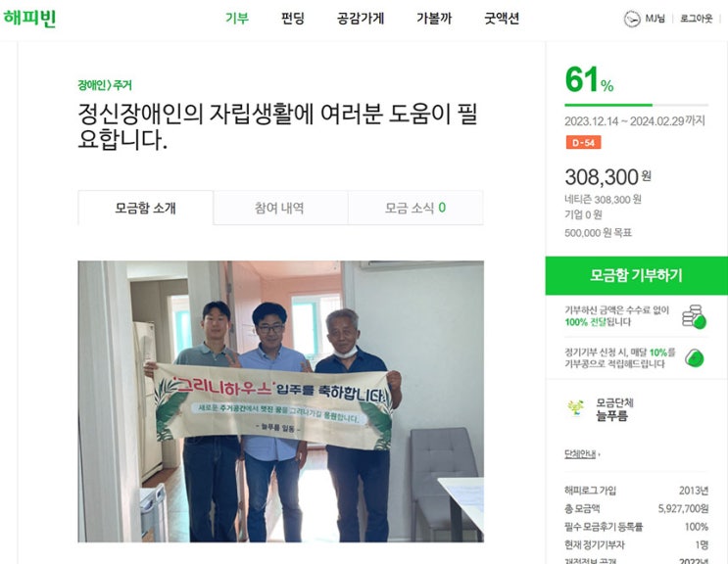Click the coin stack 100% 전달 icon
728x564 pixels.
point(694,317)
